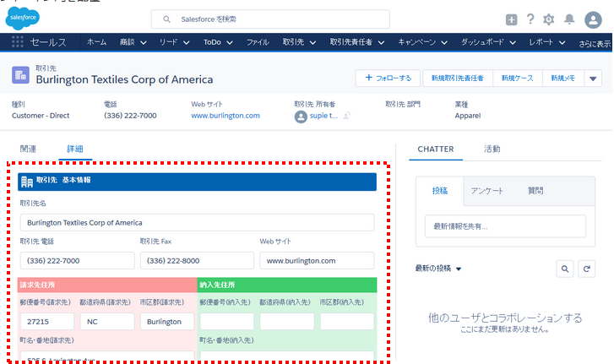Click the 最新情報を共有 post field
Screen dimensions: 614x364
[504, 226]
